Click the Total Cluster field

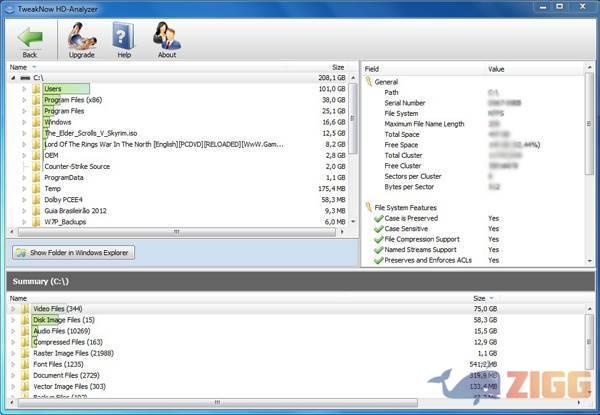[x=403, y=155]
